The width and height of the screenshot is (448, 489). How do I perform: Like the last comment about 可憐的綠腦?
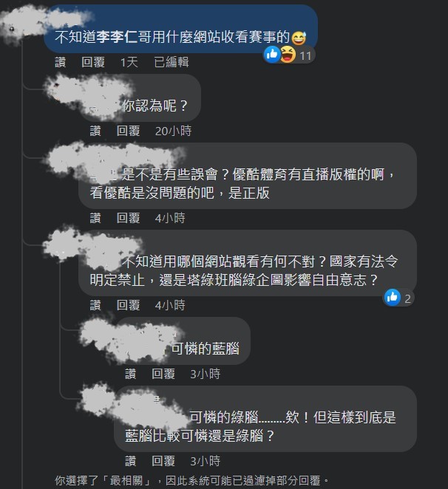click(131, 461)
